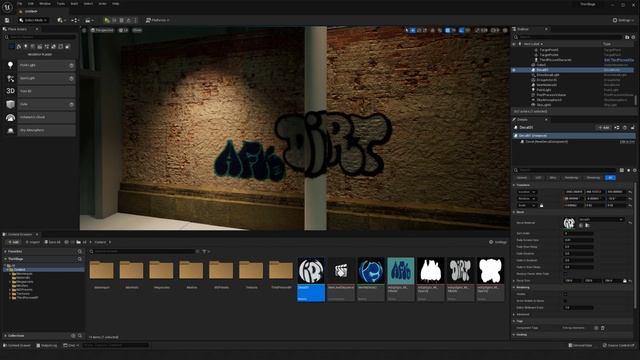This screenshot has width=640, height=360.
Task: Click the Point Light bulb icon
Action: pos(10,65)
